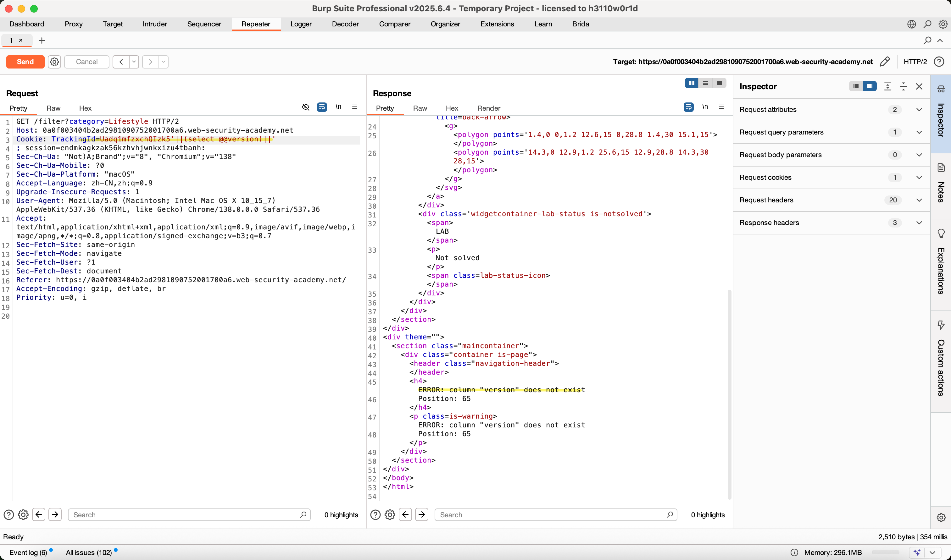Click the Cancel button

click(86, 62)
